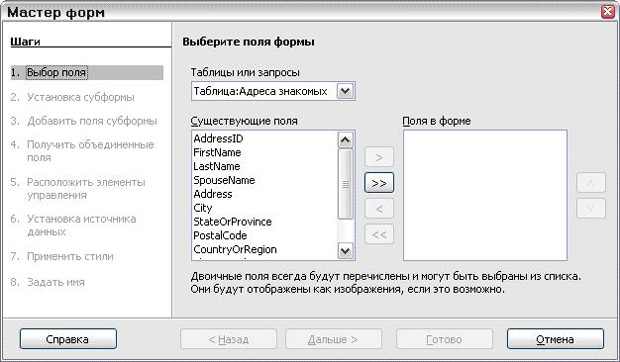The width and height of the screenshot is (620, 362).
Task: Click the scrollbar thumb in the existing fields list
Action: tap(345, 184)
